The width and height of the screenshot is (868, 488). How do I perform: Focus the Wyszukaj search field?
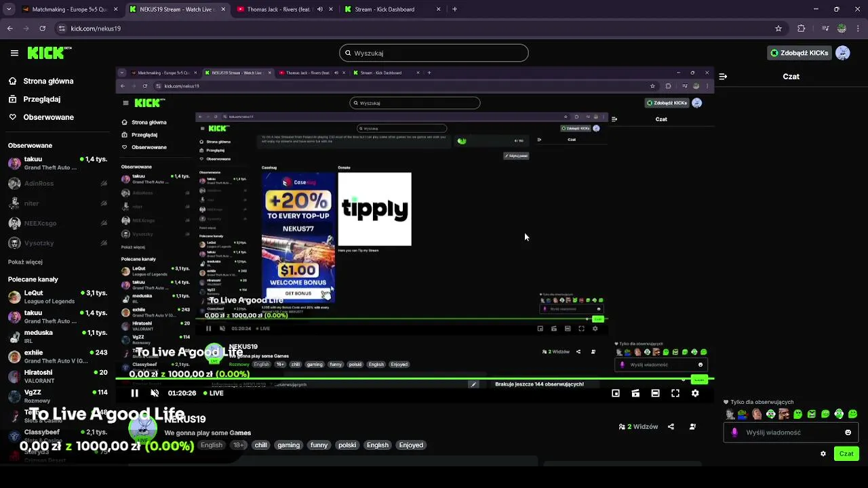click(434, 53)
